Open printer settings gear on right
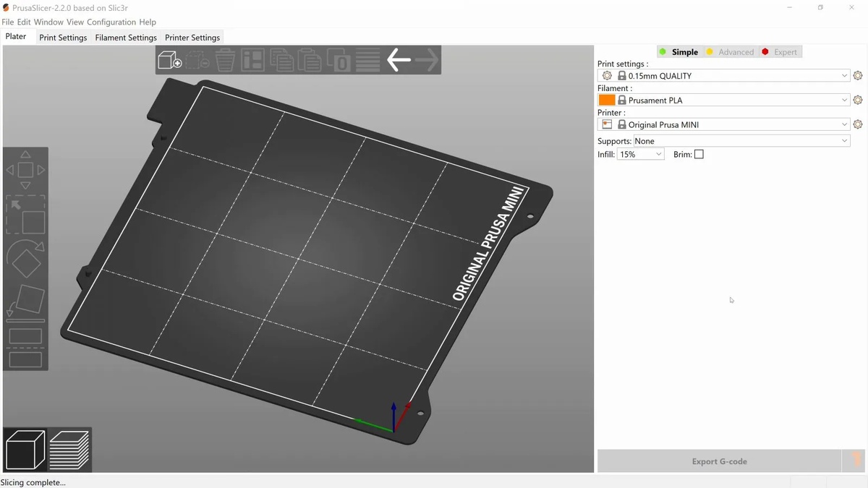Viewport: 868px width, 488px height. (x=858, y=124)
